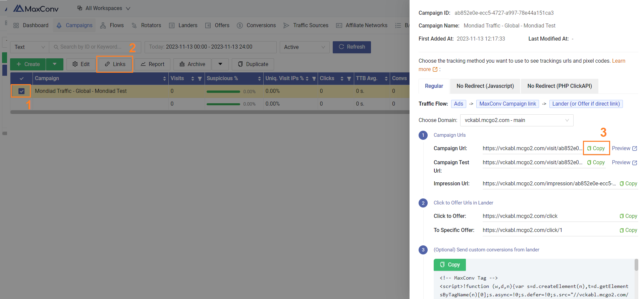This screenshot has height=299, width=644.
Task: Open the Active status dropdown
Action: [x=304, y=47]
